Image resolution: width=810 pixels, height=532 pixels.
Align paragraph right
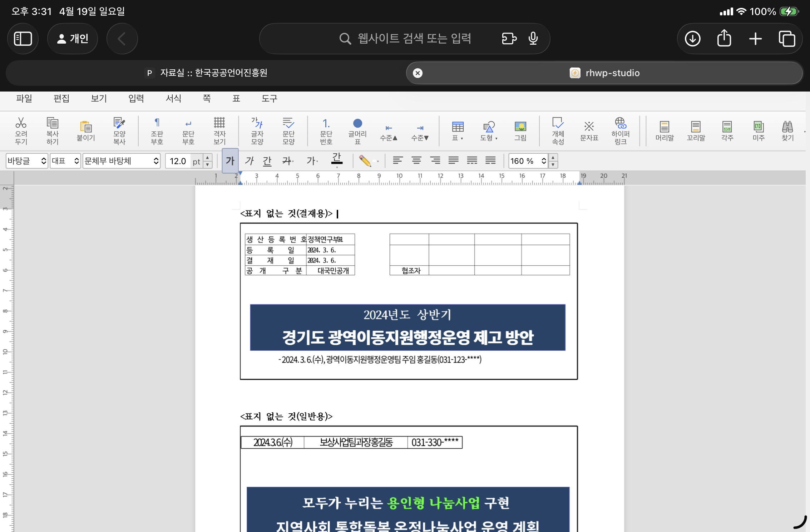(435, 161)
